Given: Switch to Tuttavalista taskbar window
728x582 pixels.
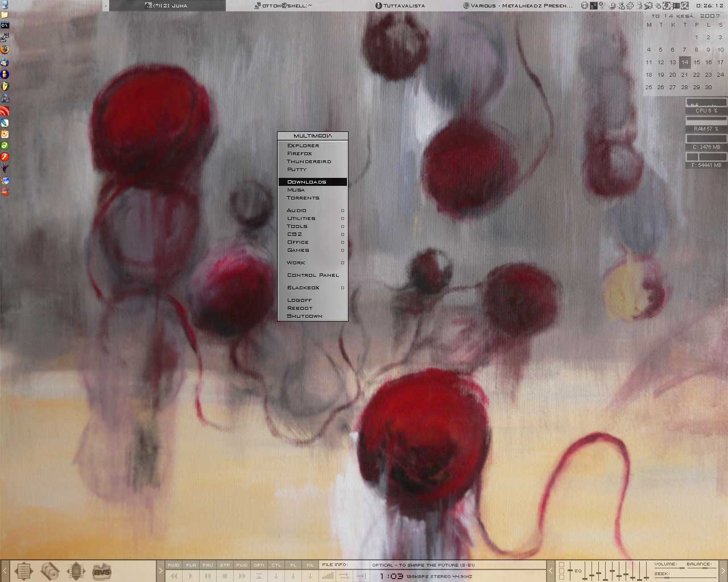Looking at the screenshot, I should (400, 6).
